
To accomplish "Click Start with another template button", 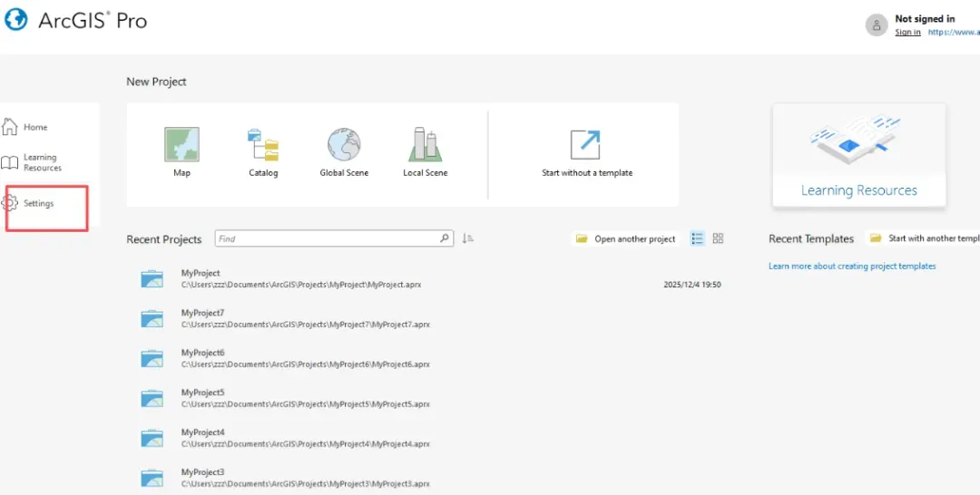I will (x=924, y=238).
